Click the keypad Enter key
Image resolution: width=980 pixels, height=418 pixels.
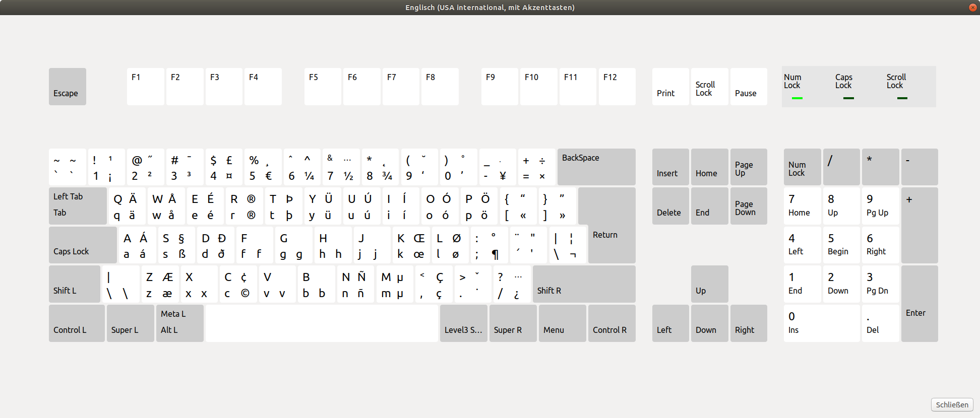pyautogui.click(x=920, y=304)
